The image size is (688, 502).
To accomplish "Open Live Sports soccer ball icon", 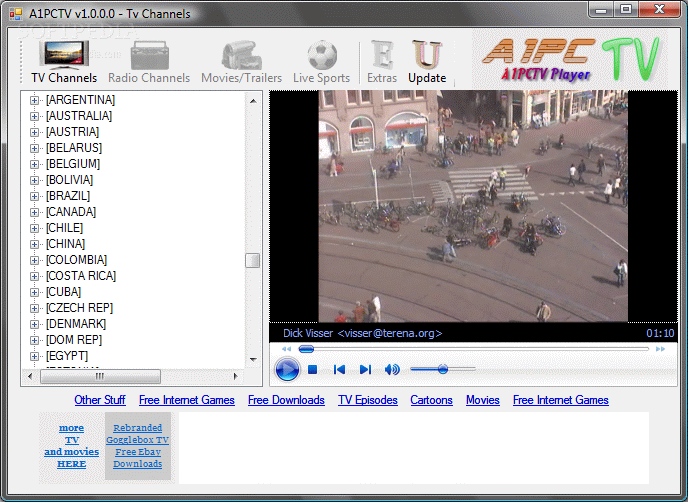I will click(322, 55).
